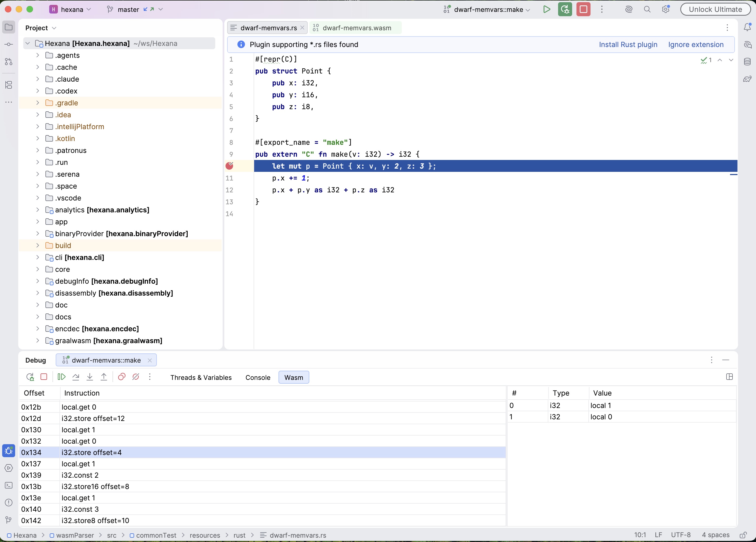
Task: Open editor tabs more options menu
Action: point(727,28)
